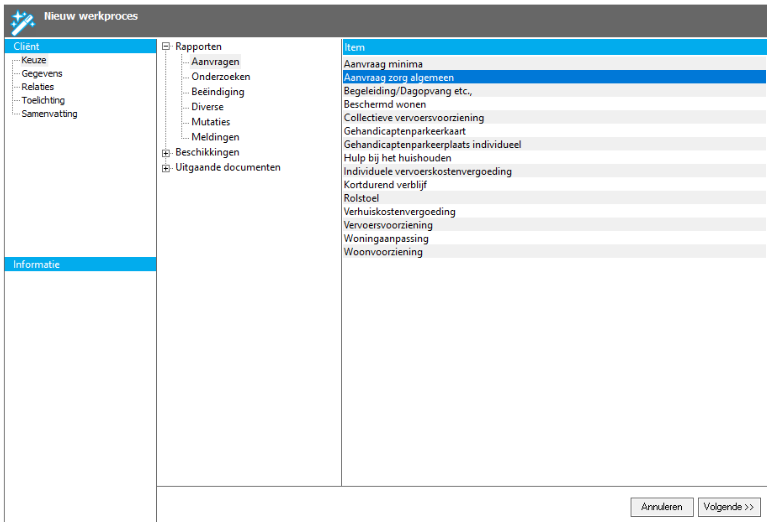Select Onderzoeken under Rapporten

(x=220, y=77)
